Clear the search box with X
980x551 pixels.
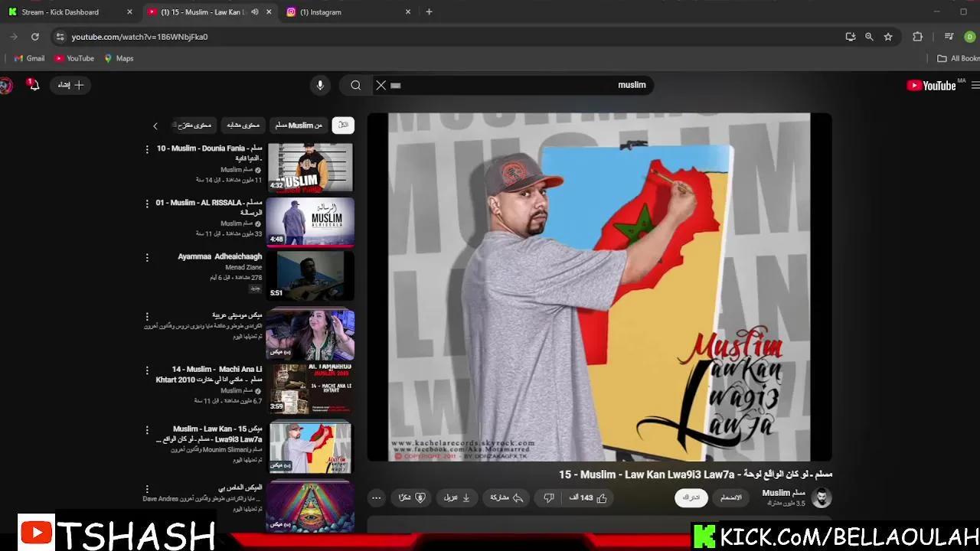tap(381, 85)
